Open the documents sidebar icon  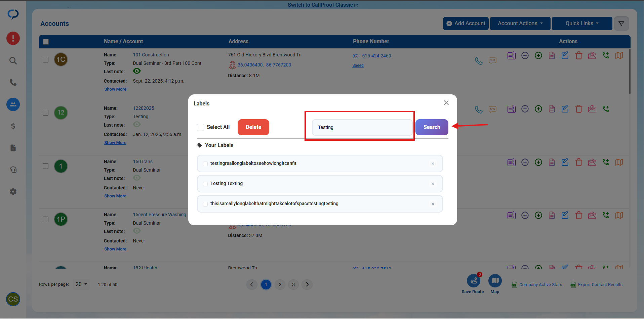tap(13, 148)
